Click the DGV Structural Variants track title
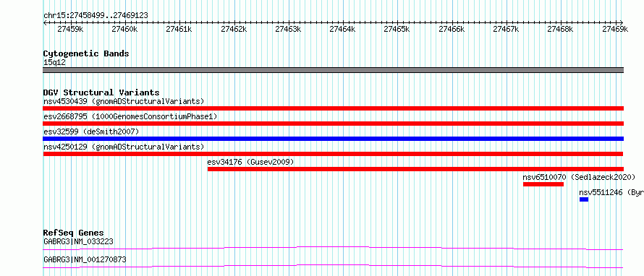 click(x=101, y=92)
